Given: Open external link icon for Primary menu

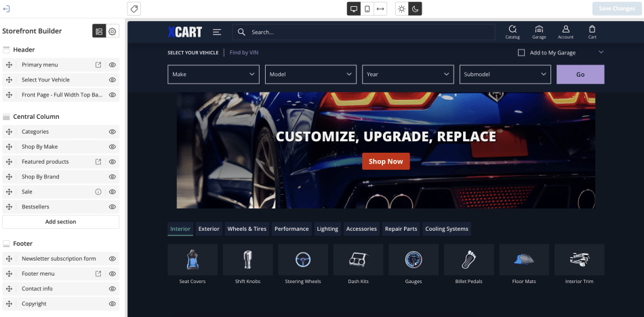Looking at the screenshot, I should coord(98,65).
